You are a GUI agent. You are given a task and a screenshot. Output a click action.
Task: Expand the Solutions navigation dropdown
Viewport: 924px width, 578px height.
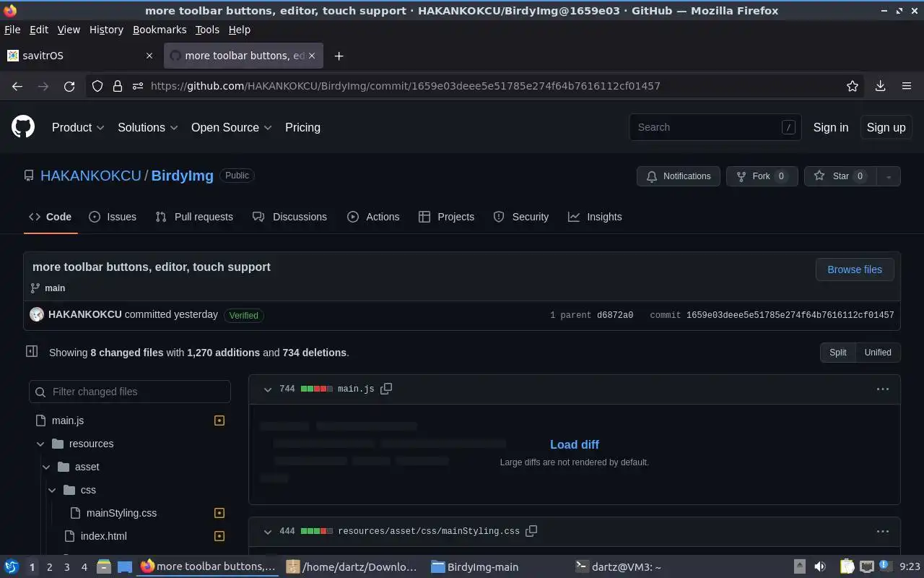coord(148,127)
